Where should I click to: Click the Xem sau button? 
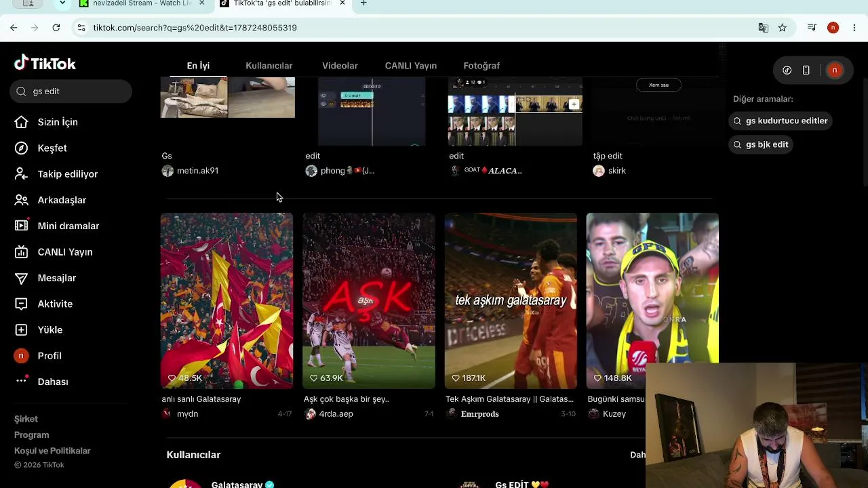(x=658, y=85)
